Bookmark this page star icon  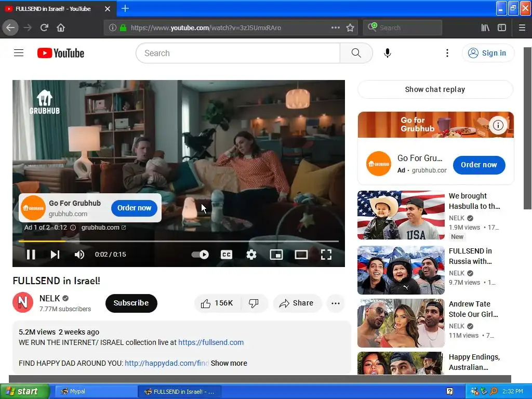(x=350, y=28)
